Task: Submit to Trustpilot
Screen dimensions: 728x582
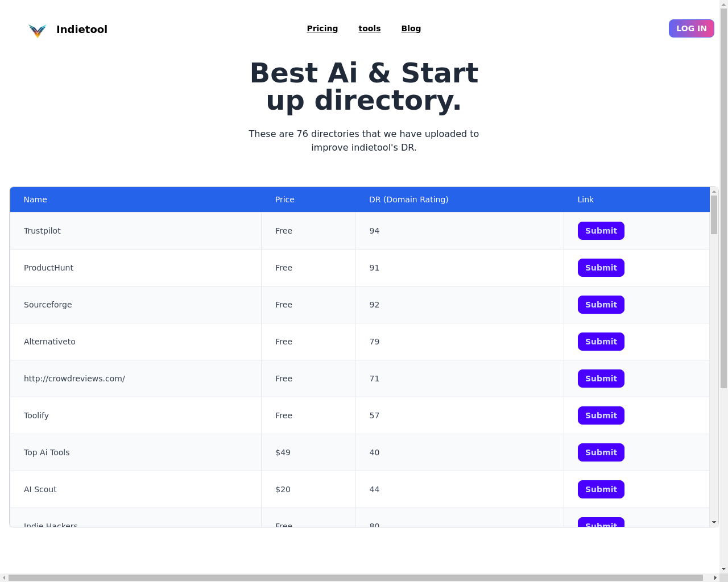Action: coord(601,231)
